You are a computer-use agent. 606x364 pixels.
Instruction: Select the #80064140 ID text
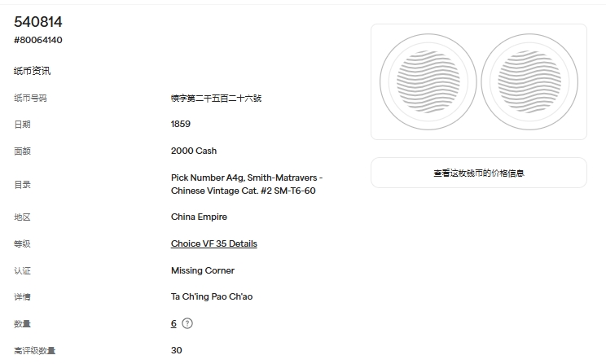(38, 40)
